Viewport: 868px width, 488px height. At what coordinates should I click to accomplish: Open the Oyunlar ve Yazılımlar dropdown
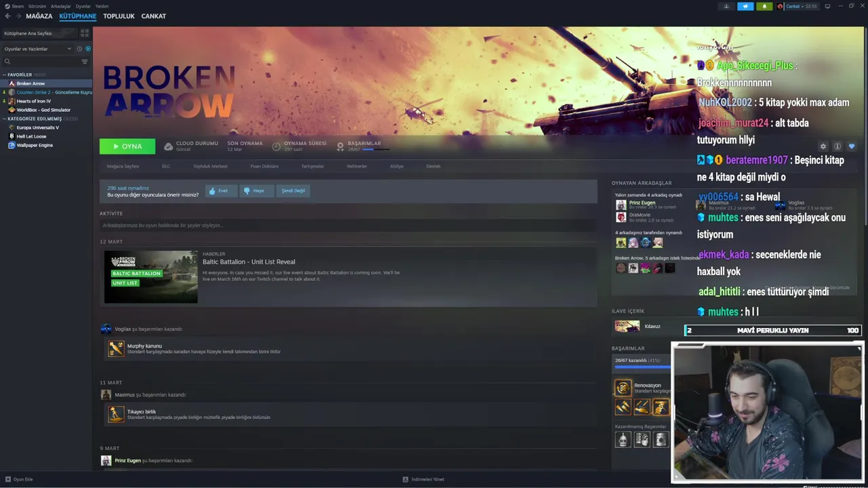[x=37, y=49]
